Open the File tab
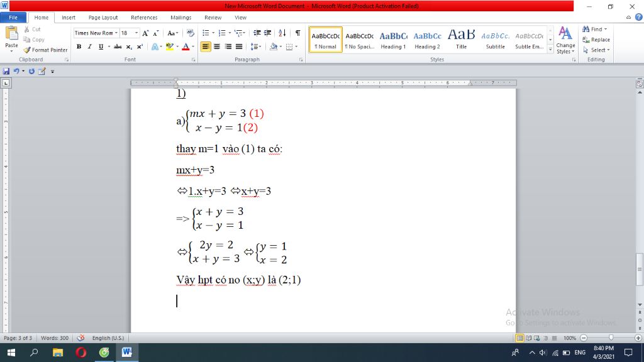This screenshot has width=644, height=362. (13, 18)
